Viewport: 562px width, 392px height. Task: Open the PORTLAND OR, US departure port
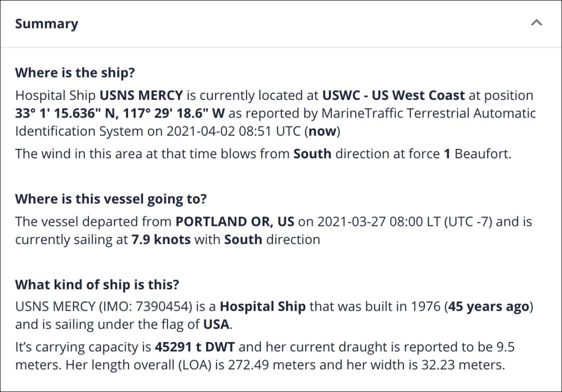[x=235, y=222]
